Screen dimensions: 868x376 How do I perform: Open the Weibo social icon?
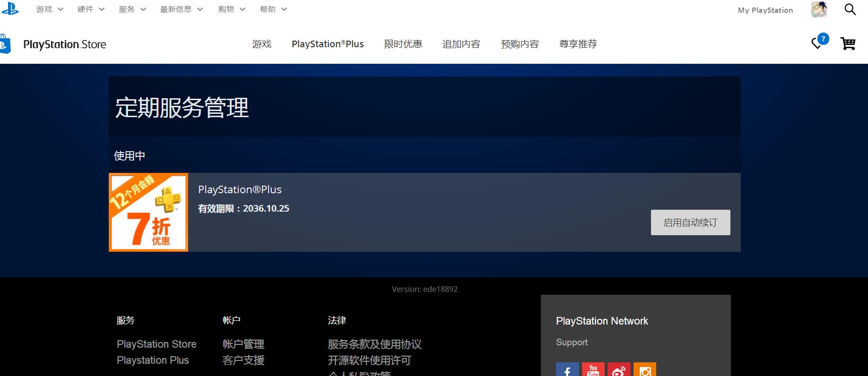click(x=618, y=370)
